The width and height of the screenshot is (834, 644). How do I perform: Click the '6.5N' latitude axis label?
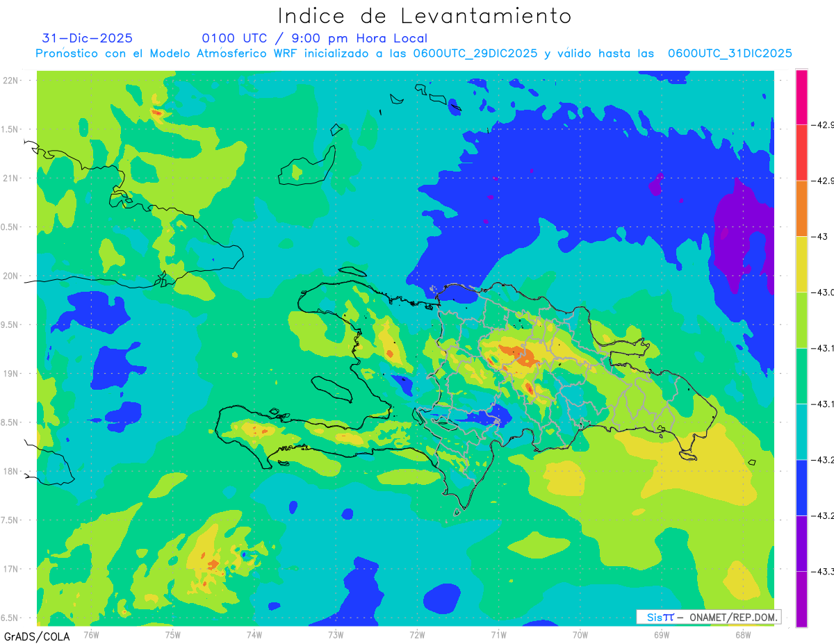point(10,618)
